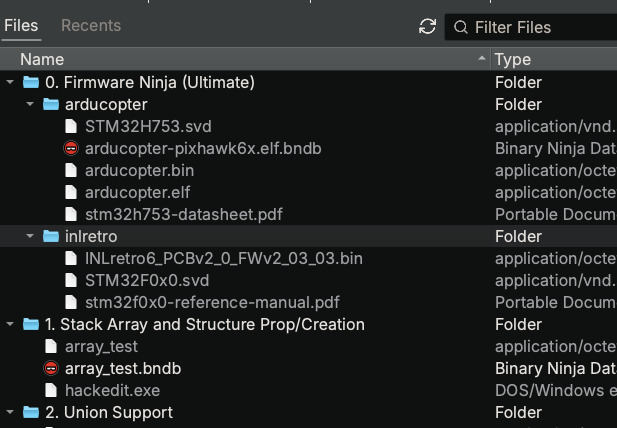This screenshot has height=428, width=617.
Task: Collapse the arducopter folder arrow
Action: (30, 104)
